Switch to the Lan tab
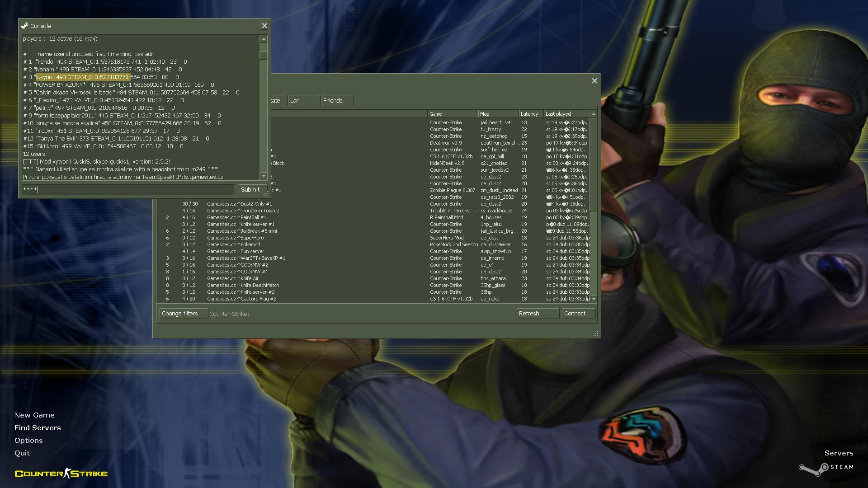 coord(303,100)
